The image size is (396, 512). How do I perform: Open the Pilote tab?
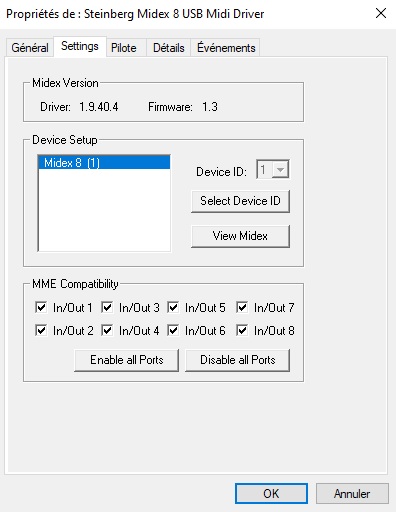coord(124,48)
